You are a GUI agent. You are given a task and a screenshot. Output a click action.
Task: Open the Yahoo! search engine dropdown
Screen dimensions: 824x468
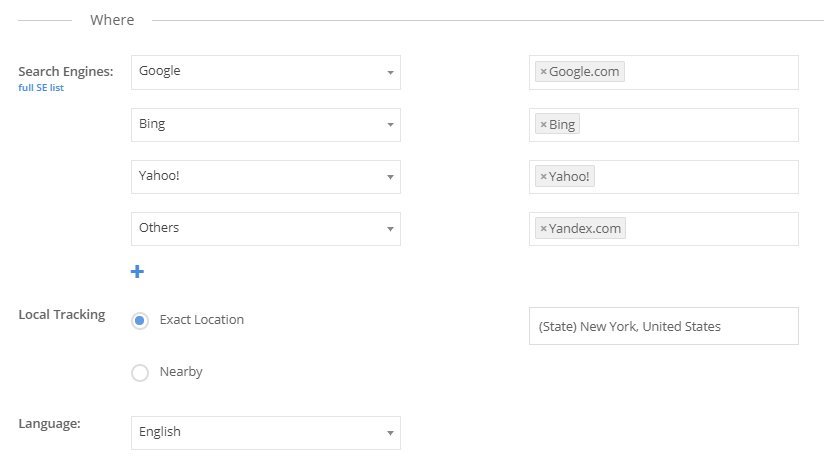click(x=266, y=177)
